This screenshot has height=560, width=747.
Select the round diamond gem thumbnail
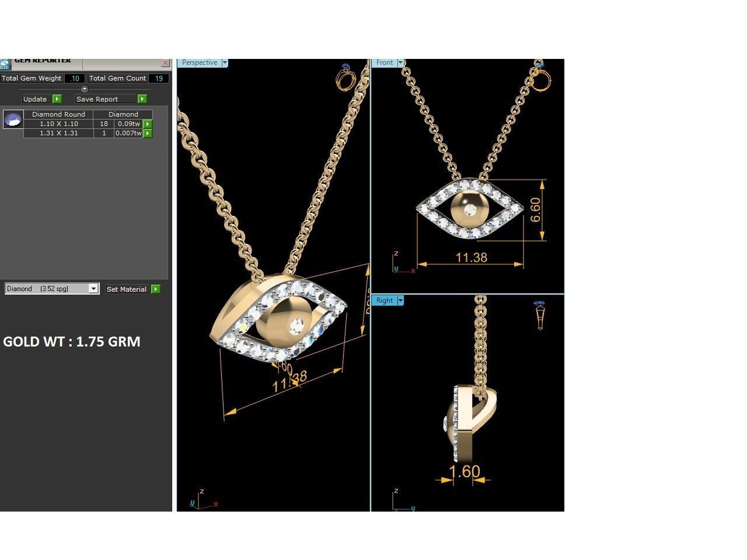click(x=13, y=120)
